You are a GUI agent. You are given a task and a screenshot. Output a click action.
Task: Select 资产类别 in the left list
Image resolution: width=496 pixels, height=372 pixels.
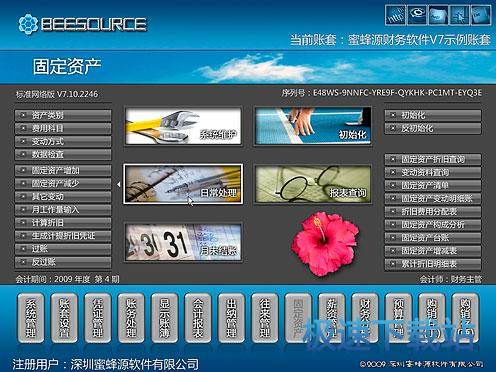[63, 115]
